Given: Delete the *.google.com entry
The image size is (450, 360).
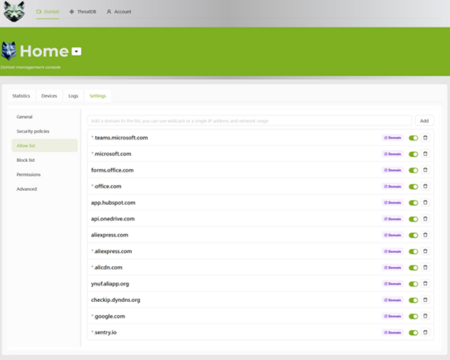Looking at the screenshot, I should [x=425, y=316].
